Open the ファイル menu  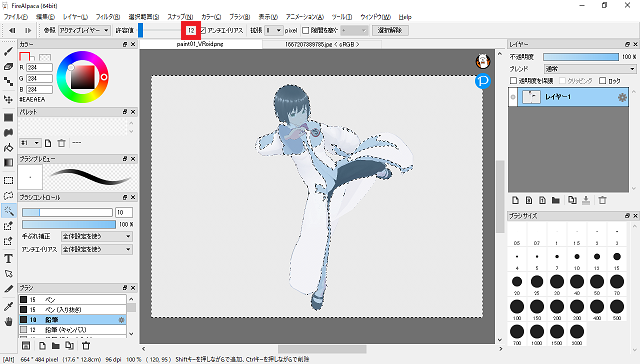(16, 17)
